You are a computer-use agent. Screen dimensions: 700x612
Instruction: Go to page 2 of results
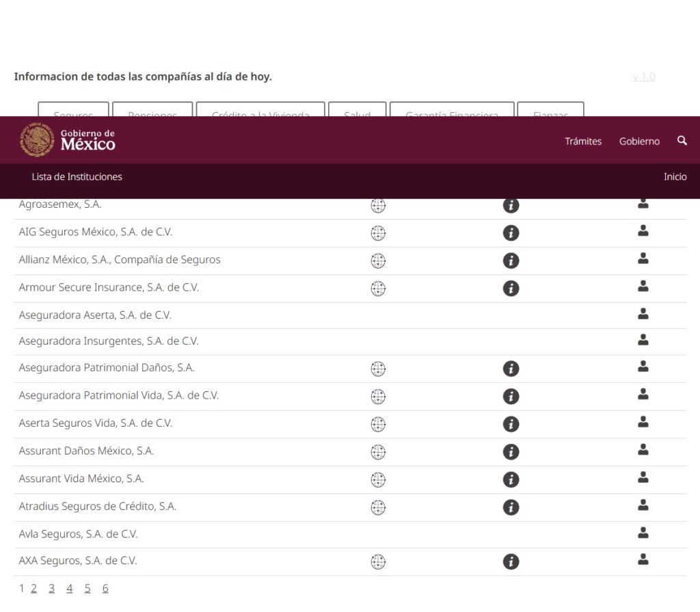[x=33, y=589]
